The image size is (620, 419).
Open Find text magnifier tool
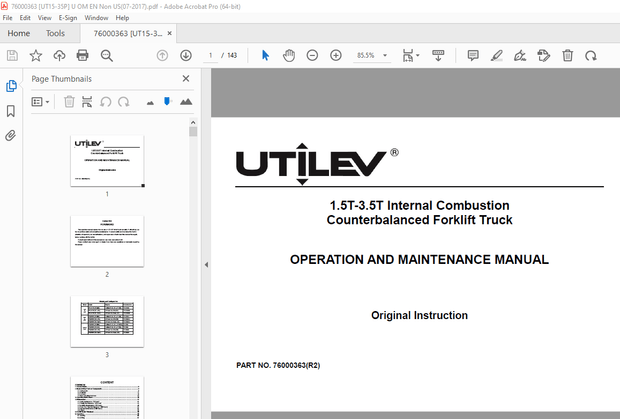(107, 56)
